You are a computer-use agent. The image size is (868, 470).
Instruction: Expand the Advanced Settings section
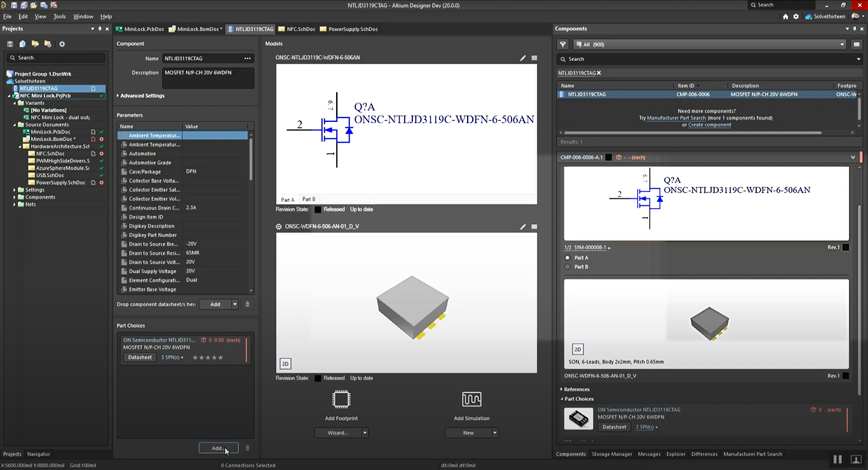[x=141, y=96]
